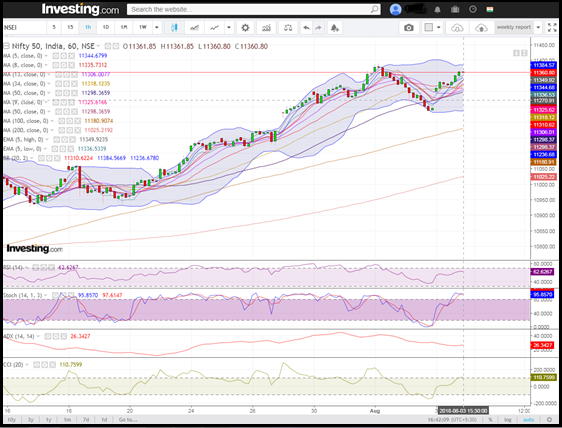
Task: Select the 1D interval
Action: click(x=106, y=27)
